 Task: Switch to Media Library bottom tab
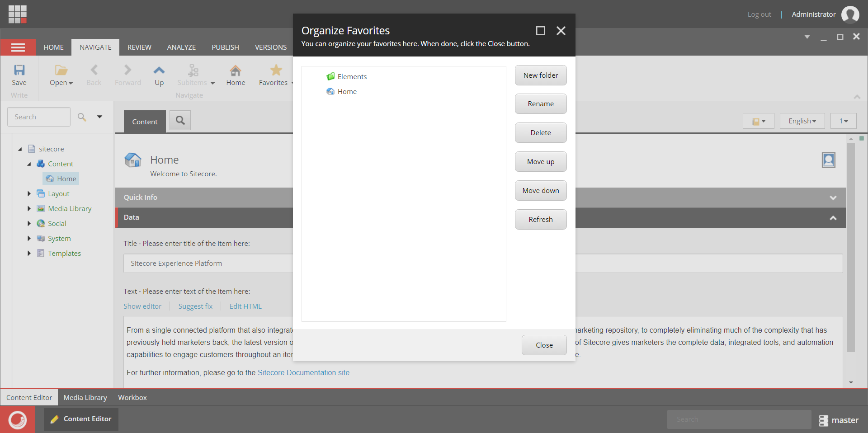[85, 398]
